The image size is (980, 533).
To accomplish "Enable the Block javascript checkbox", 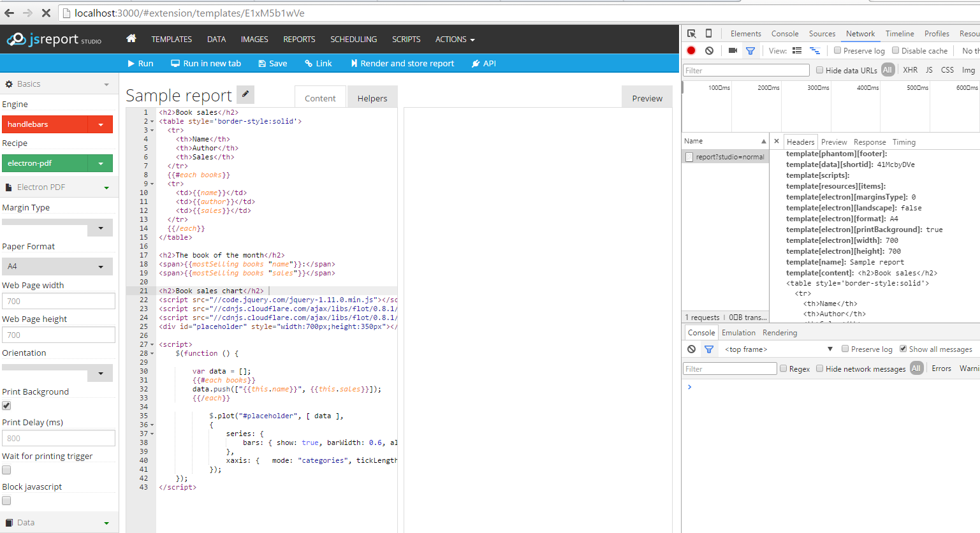I will click(6, 500).
